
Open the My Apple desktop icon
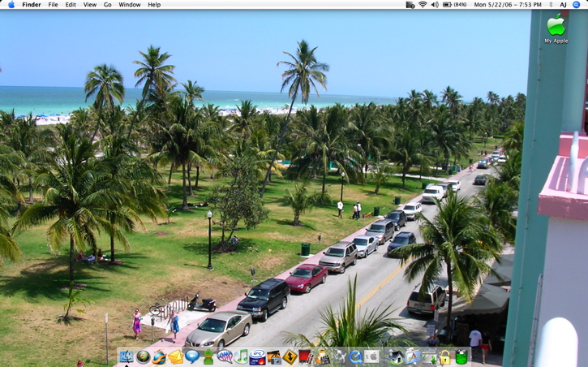pyautogui.click(x=556, y=29)
